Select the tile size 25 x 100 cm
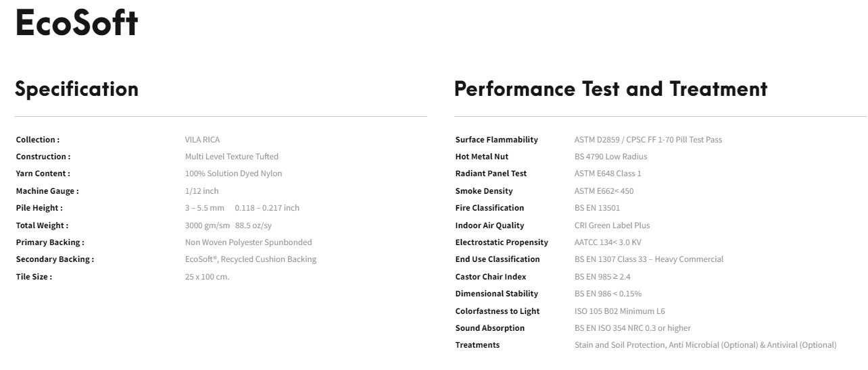 [207, 277]
